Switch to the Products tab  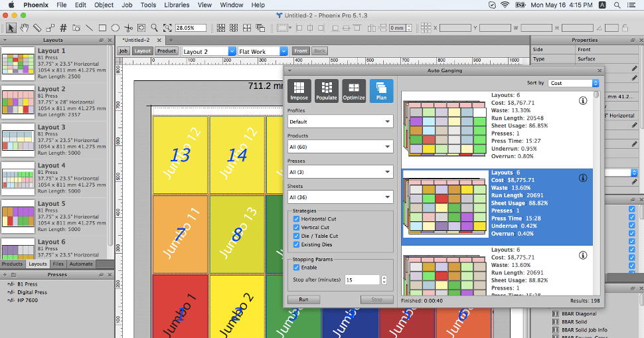pos(13,264)
